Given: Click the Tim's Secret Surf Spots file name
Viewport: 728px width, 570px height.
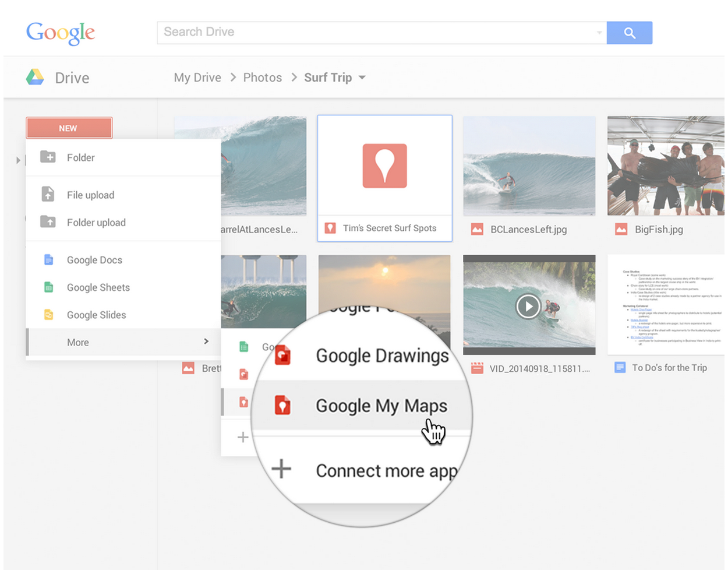Looking at the screenshot, I should [389, 228].
